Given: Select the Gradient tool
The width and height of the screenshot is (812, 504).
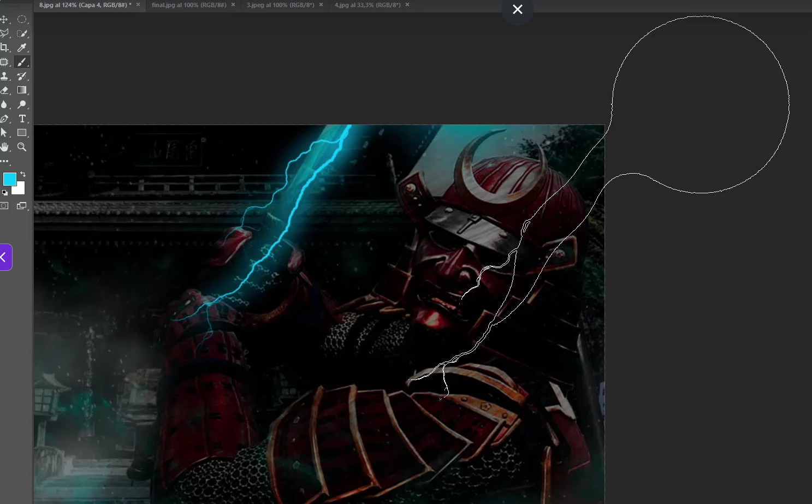Looking at the screenshot, I should [x=22, y=90].
